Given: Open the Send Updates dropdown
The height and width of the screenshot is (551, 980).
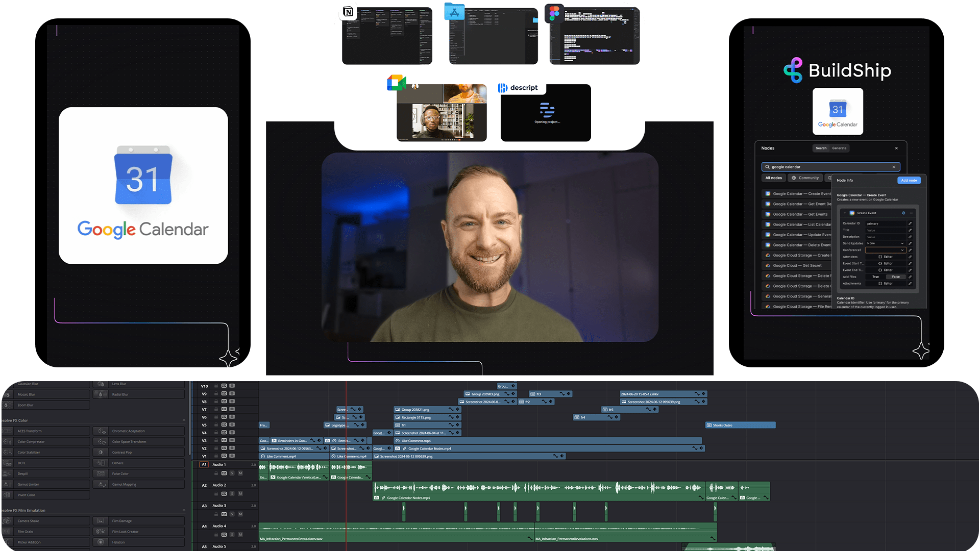Looking at the screenshot, I should click(886, 243).
